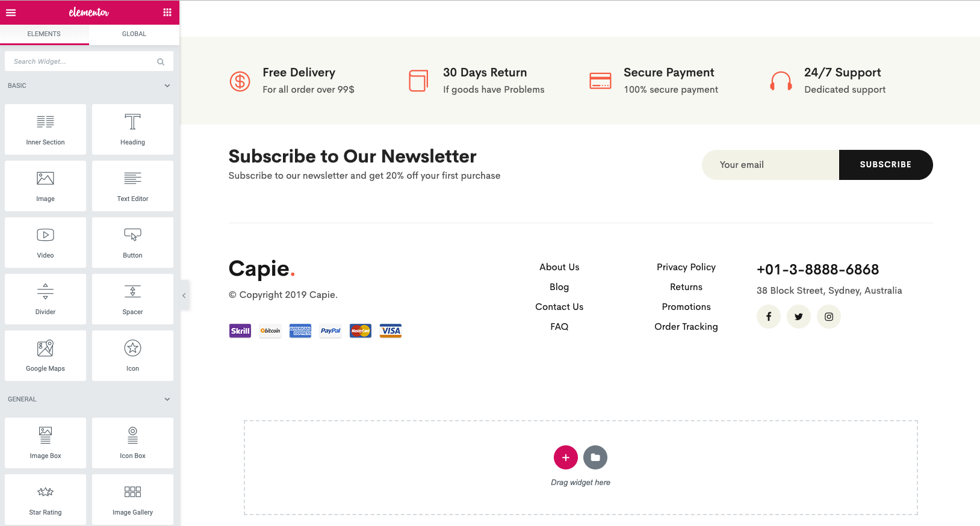
Task: Click the Instagram social icon
Action: click(829, 317)
